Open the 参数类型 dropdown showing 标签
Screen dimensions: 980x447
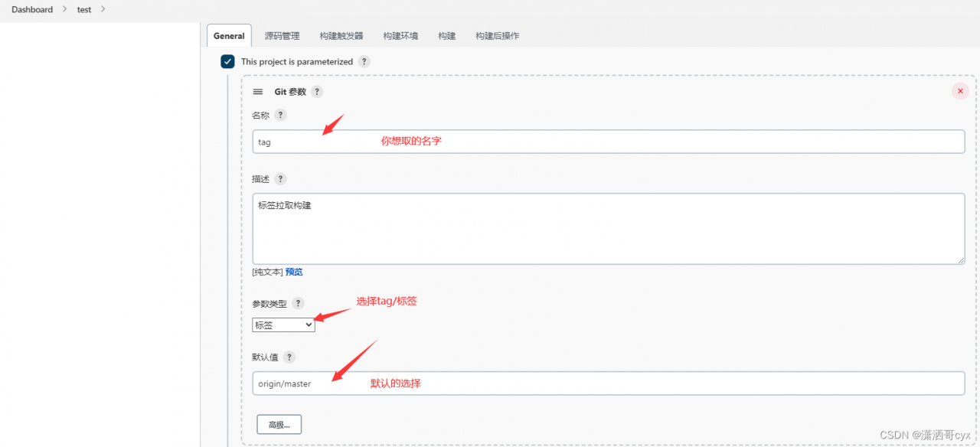click(x=283, y=325)
